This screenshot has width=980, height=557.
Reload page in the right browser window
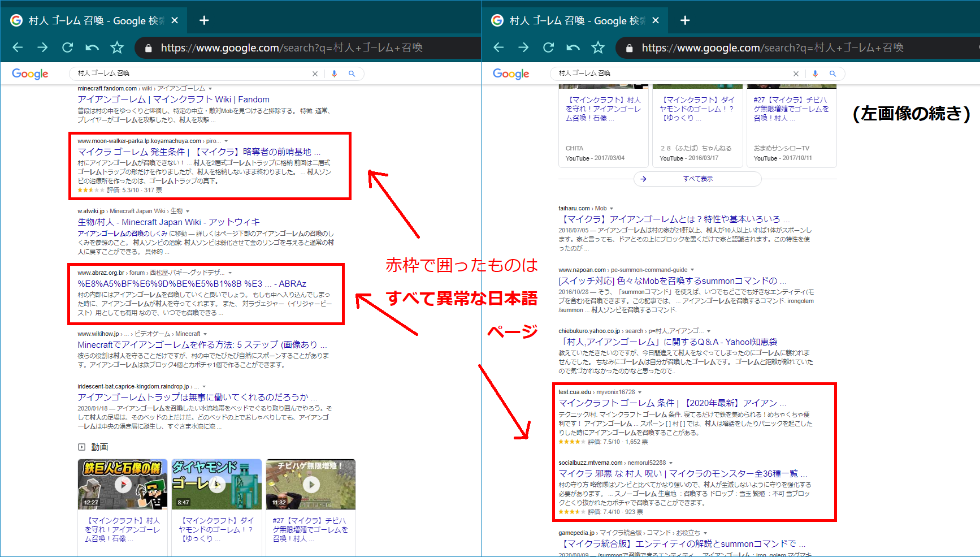(548, 48)
